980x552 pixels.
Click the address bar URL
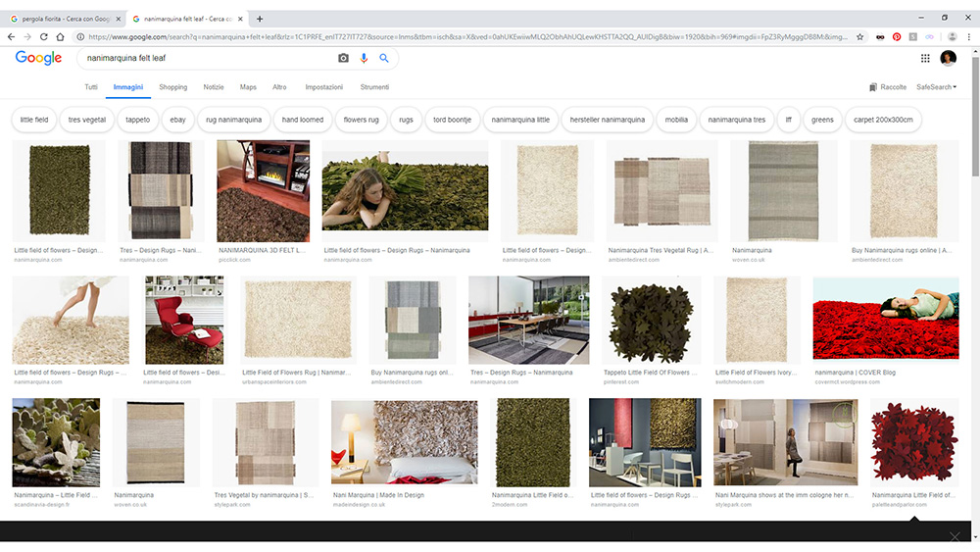coord(467,37)
